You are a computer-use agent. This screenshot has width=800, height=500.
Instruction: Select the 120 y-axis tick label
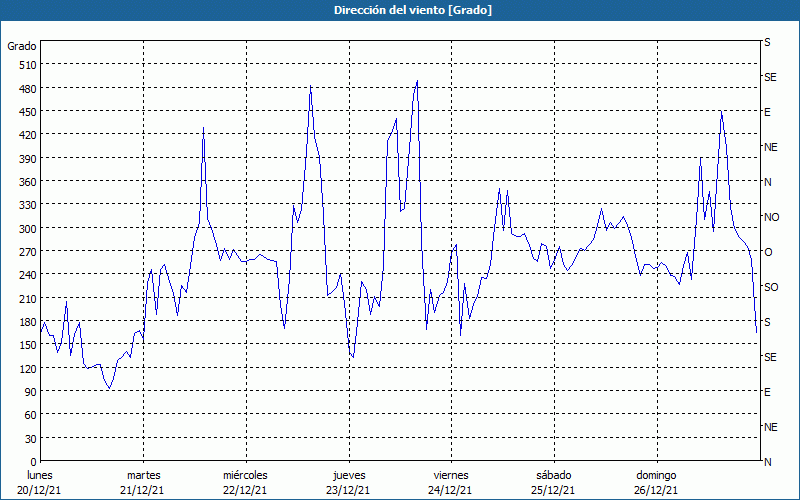click(x=29, y=369)
